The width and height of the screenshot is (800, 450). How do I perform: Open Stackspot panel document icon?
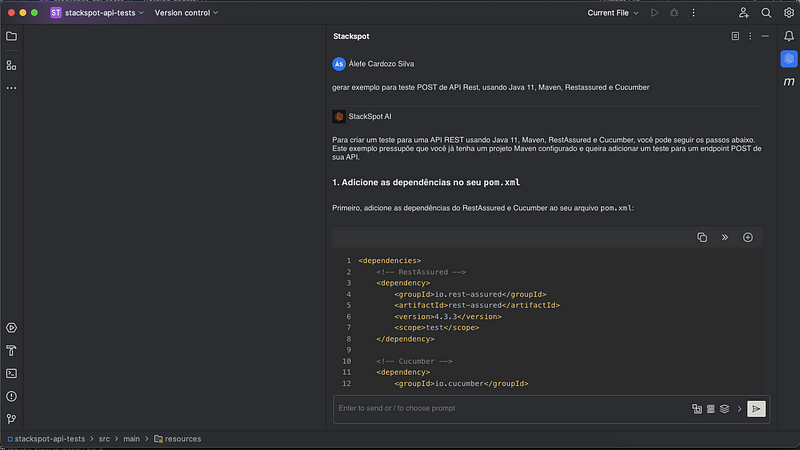coord(735,36)
